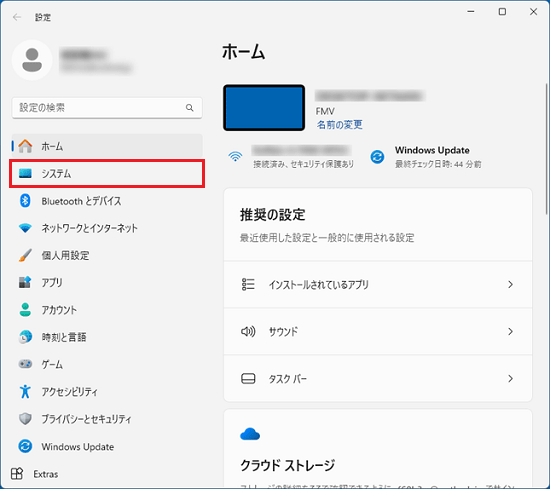Click the blue desktop thumbnail

[264, 107]
